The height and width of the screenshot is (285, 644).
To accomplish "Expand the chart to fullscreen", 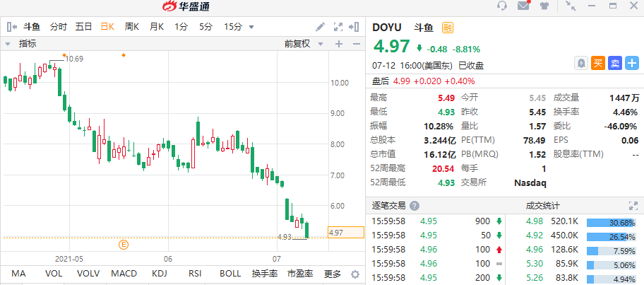I will [338, 27].
